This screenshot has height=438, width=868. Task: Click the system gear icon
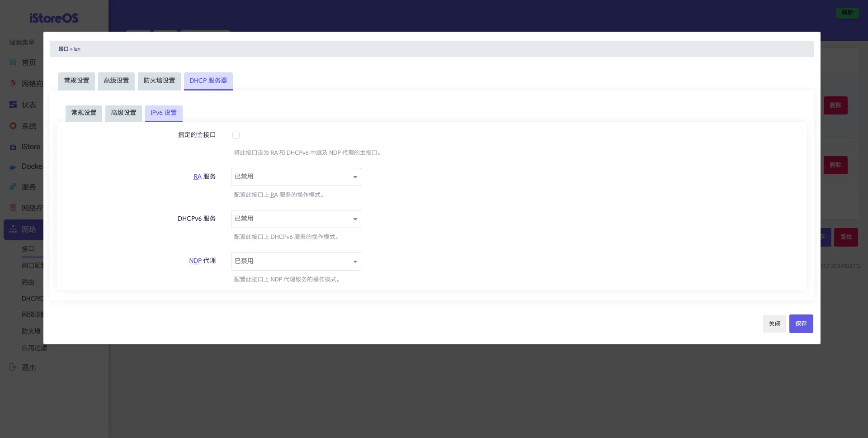tap(13, 126)
